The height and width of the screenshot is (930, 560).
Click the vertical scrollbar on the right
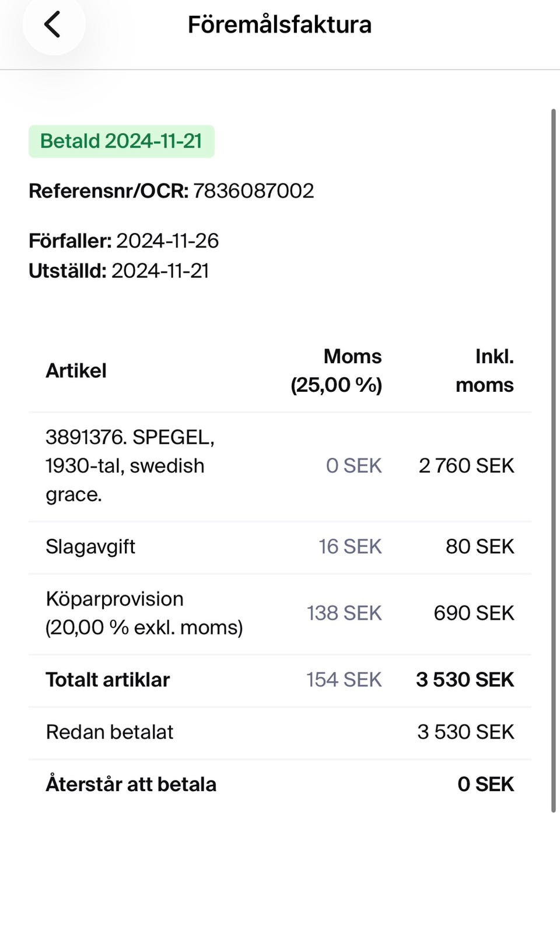click(553, 460)
